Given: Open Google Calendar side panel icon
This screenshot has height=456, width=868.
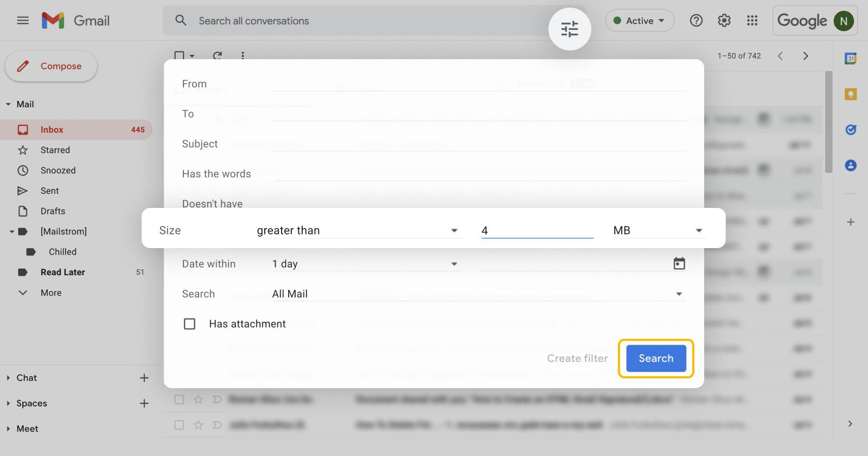Looking at the screenshot, I should pos(851,59).
